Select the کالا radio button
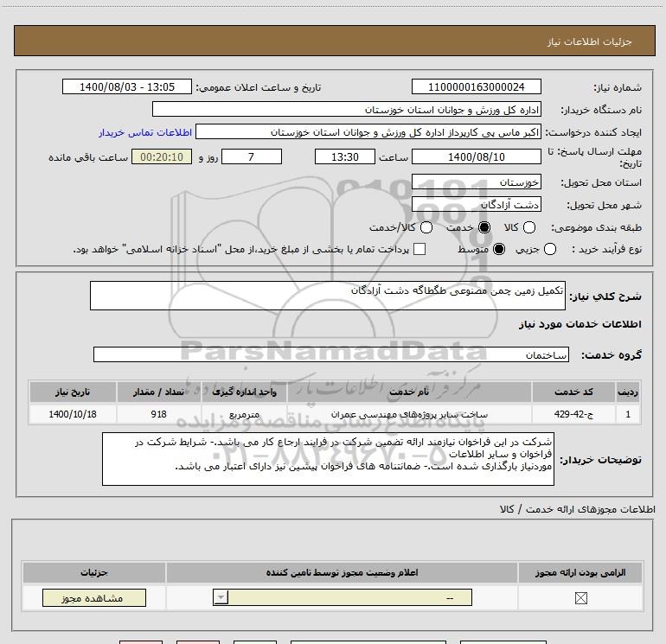 (x=528, y=227)
